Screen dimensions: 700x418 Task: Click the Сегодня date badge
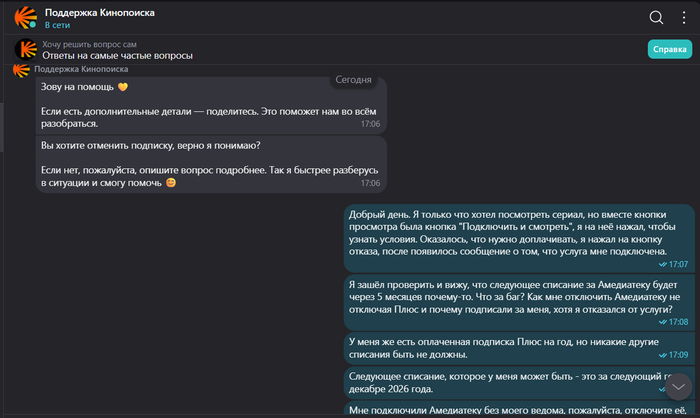click(353, 79)
